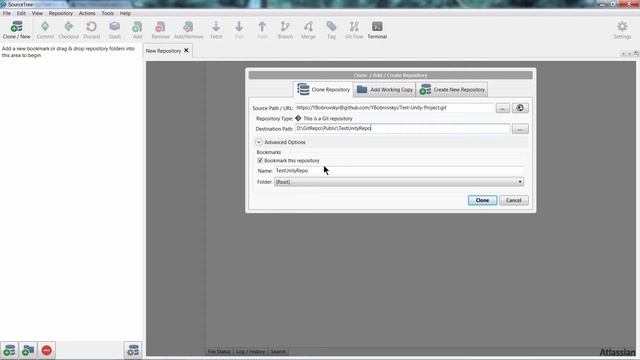Screen dimensions: 640x360
Task: Click the add working copy folder icon at the bottom of the sidebar
Action: (x=28, y=350)
